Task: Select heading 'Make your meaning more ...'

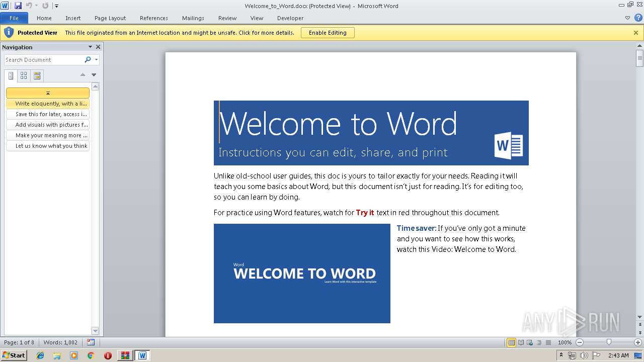Action: (48, 135)
